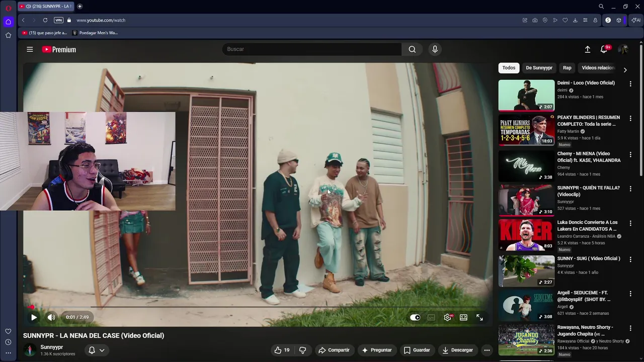The image size is (644, 362).
Task: Seek along the video progress bar
Action: click(x=257, y=307)
